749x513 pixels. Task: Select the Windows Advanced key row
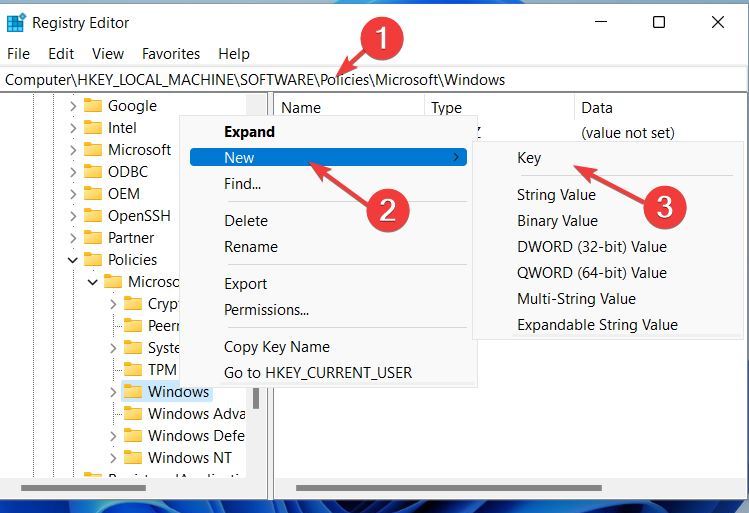click(x=184, y=413)
